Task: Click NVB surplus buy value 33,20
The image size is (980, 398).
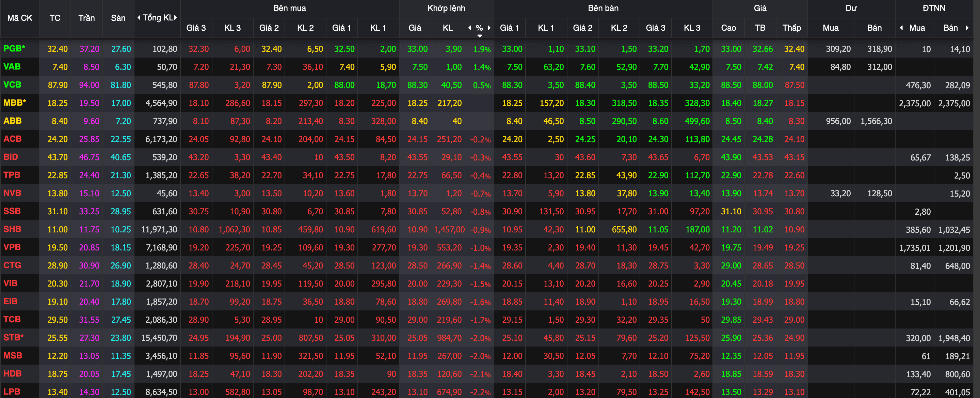Action: pos(840,193)
